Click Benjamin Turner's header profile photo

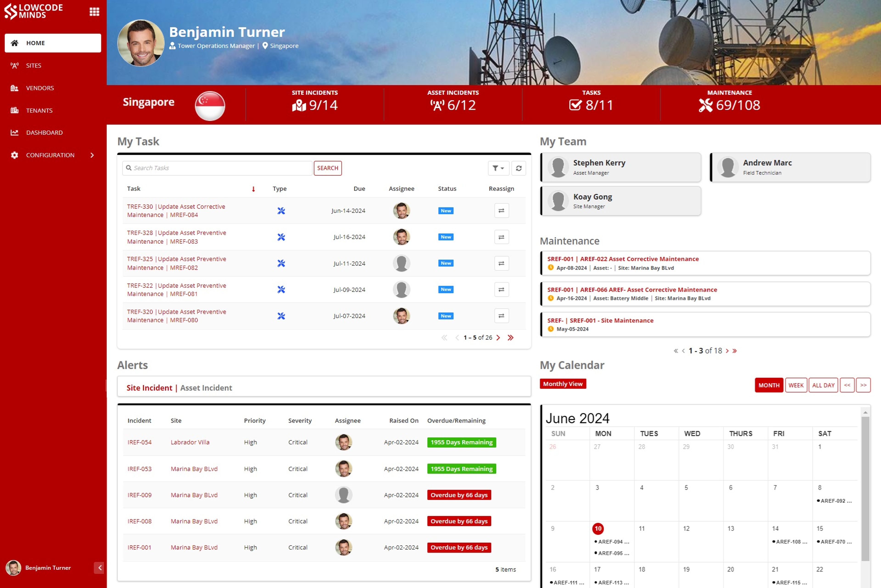141,43
